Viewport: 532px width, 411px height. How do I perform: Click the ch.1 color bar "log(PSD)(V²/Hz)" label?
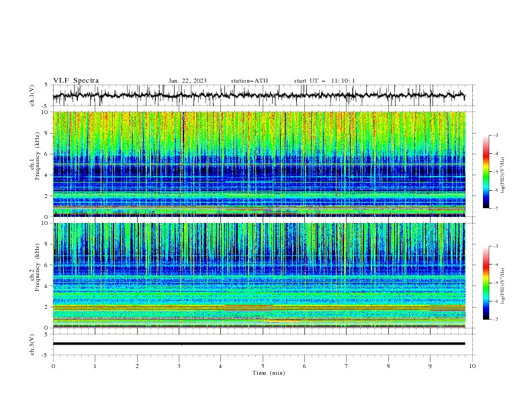pos(503,175)
